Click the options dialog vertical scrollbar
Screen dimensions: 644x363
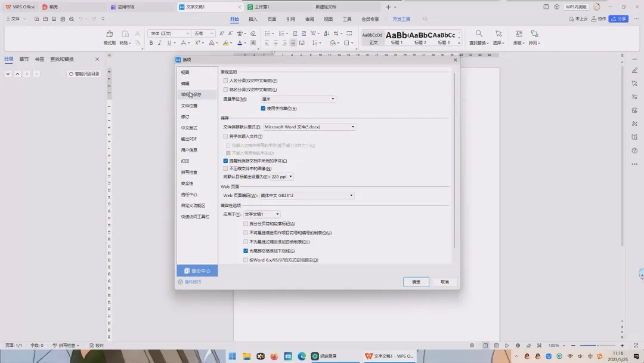[x=454, y=161]
